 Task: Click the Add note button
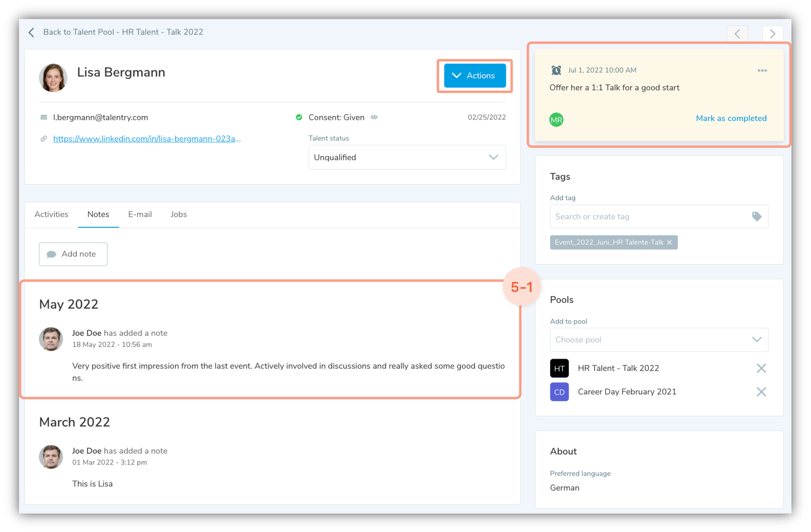(x=73, y=254)
